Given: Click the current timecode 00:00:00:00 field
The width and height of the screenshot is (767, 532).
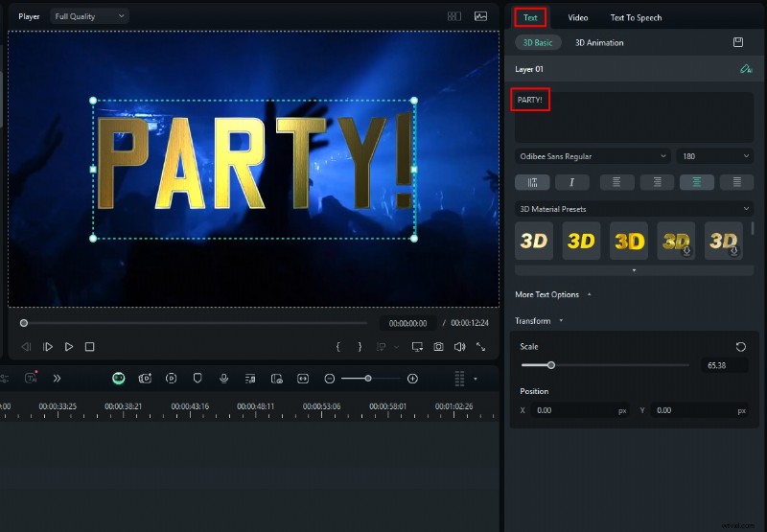Looking at the screenshot, I should tap(408, 323).
